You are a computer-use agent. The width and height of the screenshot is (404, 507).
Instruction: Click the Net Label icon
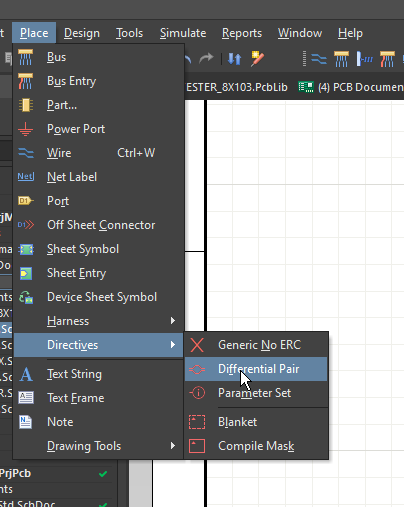tap(26, 176)
